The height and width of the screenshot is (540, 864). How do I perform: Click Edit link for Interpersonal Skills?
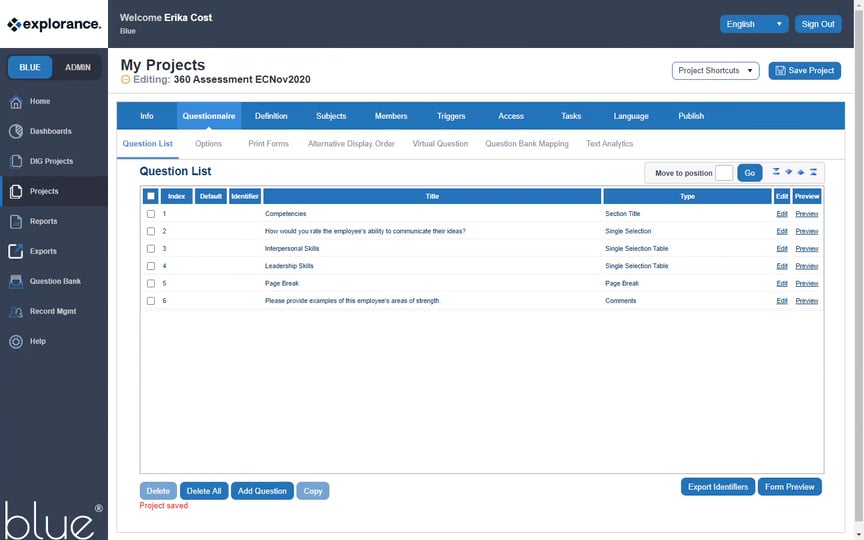pyautogui.click(x=782, y=249)
